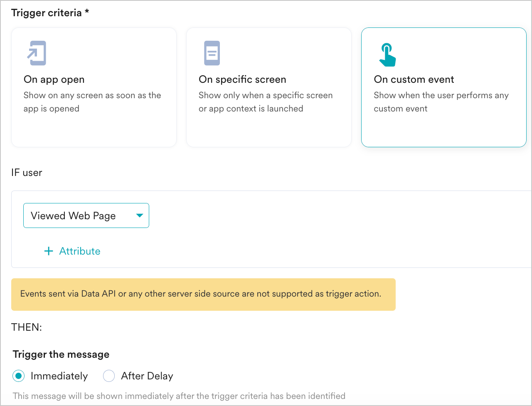The width and height of the screenshot is (532, 406).
Task: Click the teal dropdown arrow on Viewed Web Page
Action: tap(140, 215)
